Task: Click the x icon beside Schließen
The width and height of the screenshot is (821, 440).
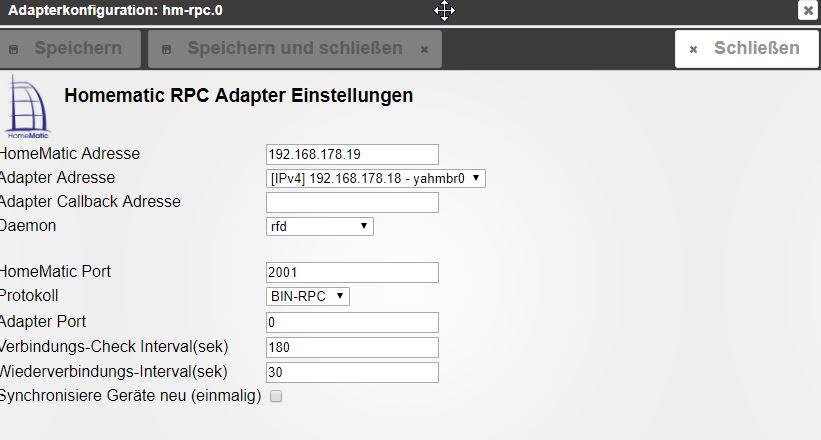Action: (x=693, y=49)
